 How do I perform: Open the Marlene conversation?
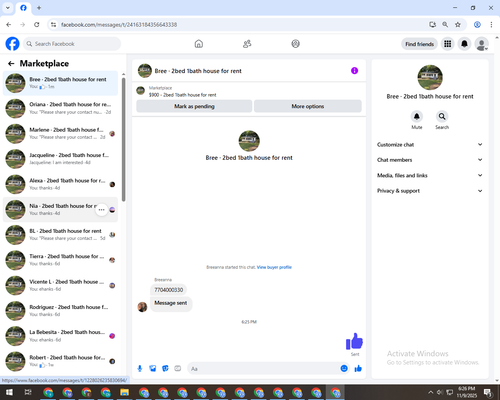point(60,134)
